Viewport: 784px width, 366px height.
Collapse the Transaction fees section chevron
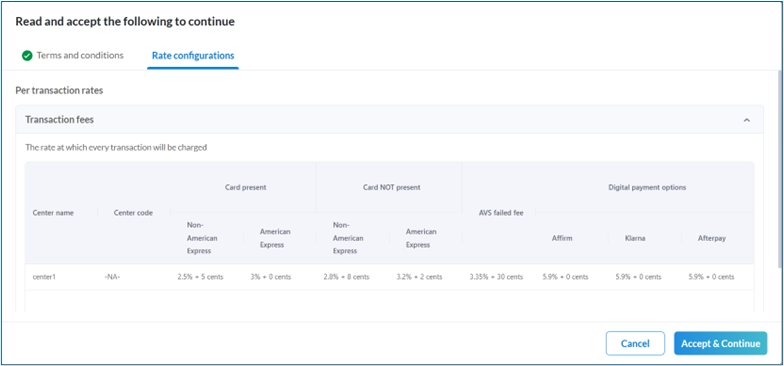[x=746, y=120]
